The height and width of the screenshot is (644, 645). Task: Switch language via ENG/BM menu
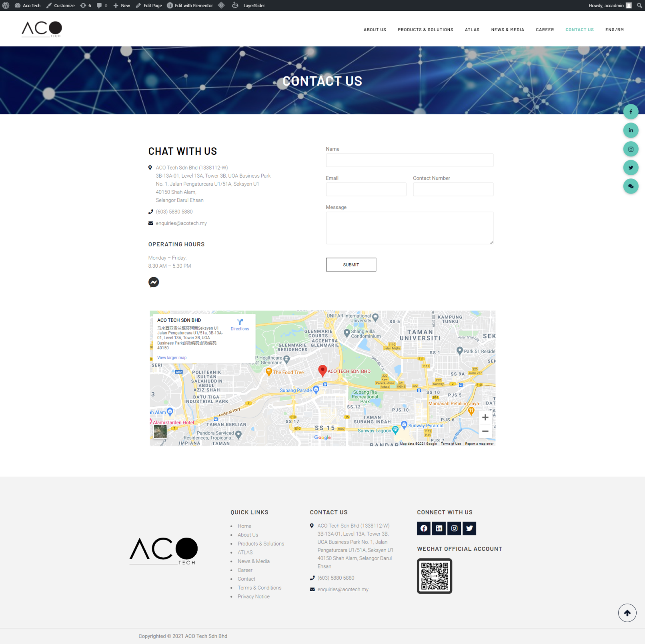(614, 30)
